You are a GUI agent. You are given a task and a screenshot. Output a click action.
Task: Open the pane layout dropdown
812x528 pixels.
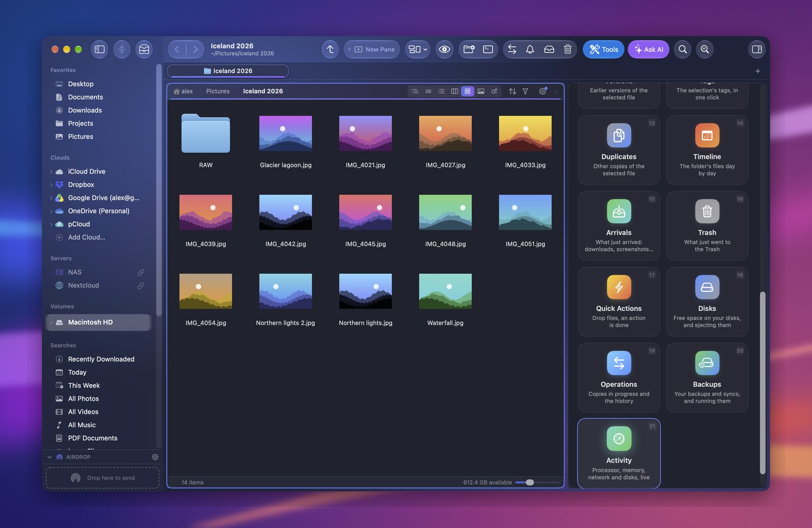pos(418,49)
